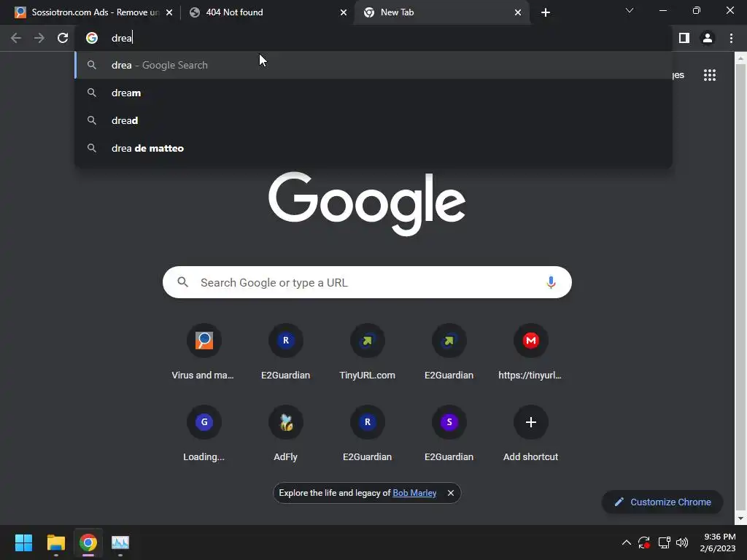Viewport: 747px width, 560px height.
Task: Select the 'drea - Google Search' suggestion
Action: click(x=373, y=65)
